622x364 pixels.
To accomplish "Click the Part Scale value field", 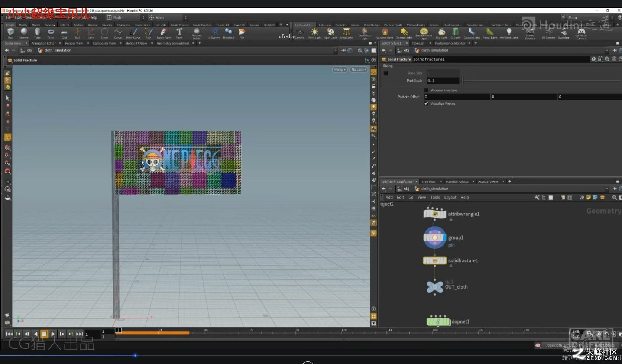I will pos(443,81).
